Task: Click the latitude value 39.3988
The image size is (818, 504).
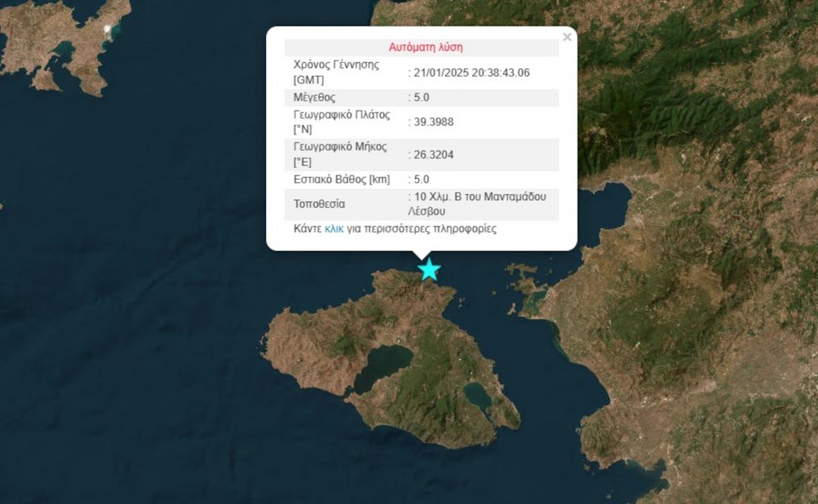Action: (x=433, y=122)
